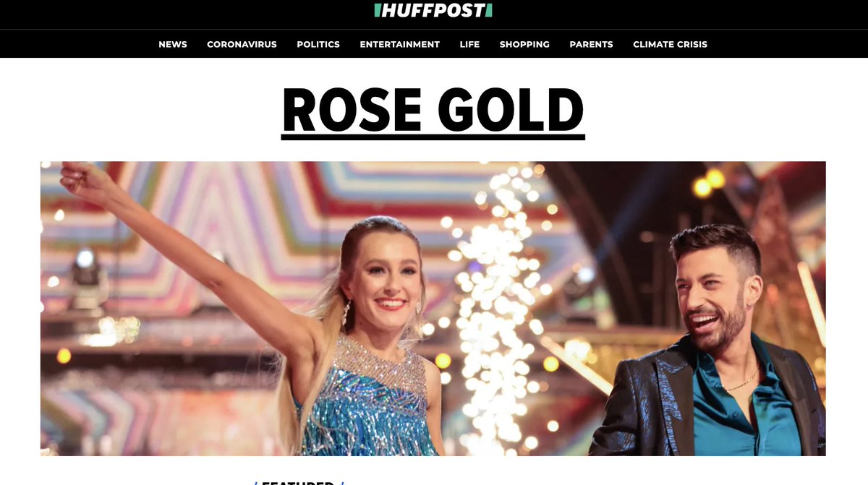The height and width of the screenshot is (485, 868).
Task: Open the News section
Action: [x=173, y=44]
